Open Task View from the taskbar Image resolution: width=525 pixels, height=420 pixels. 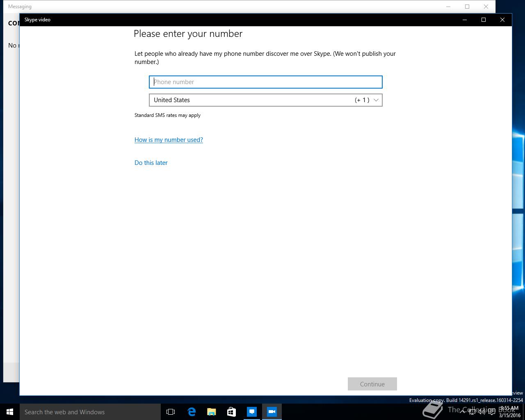[x=171, y=412]
